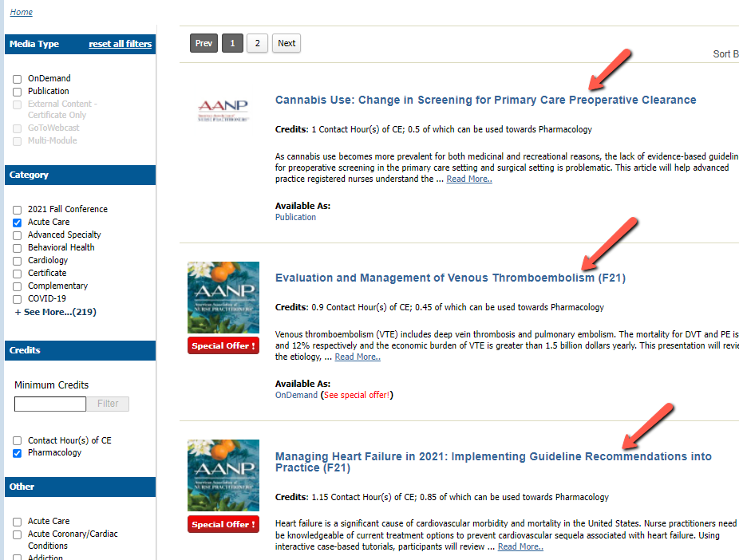Image resolution: width=739 pixels, height=560 pixels.
Task: View the See special offer! link
Action: [357, 395]
